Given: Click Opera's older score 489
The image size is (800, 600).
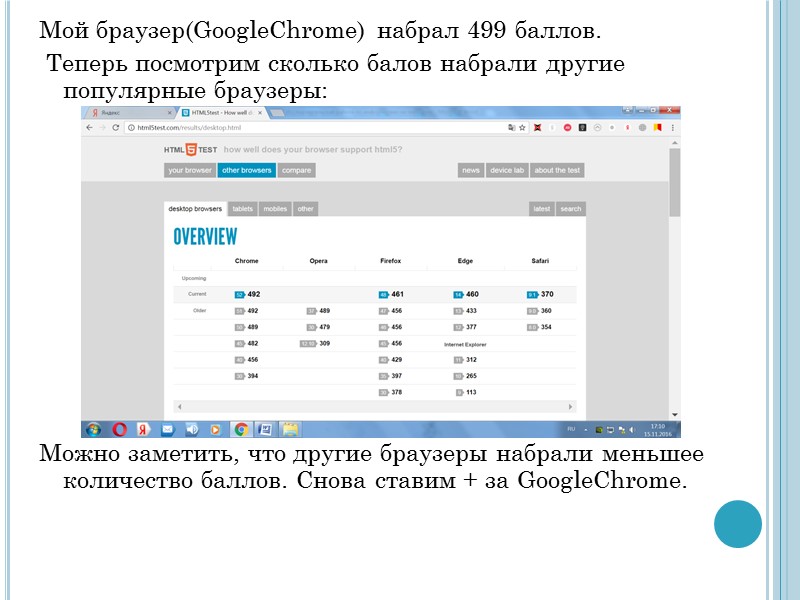Looking at the screenshot, I should [x=324, y=311].
